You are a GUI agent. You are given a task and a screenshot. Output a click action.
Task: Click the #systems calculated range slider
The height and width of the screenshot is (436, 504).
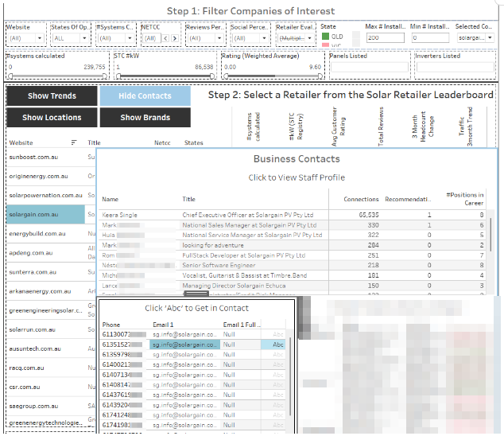(57, 76)
